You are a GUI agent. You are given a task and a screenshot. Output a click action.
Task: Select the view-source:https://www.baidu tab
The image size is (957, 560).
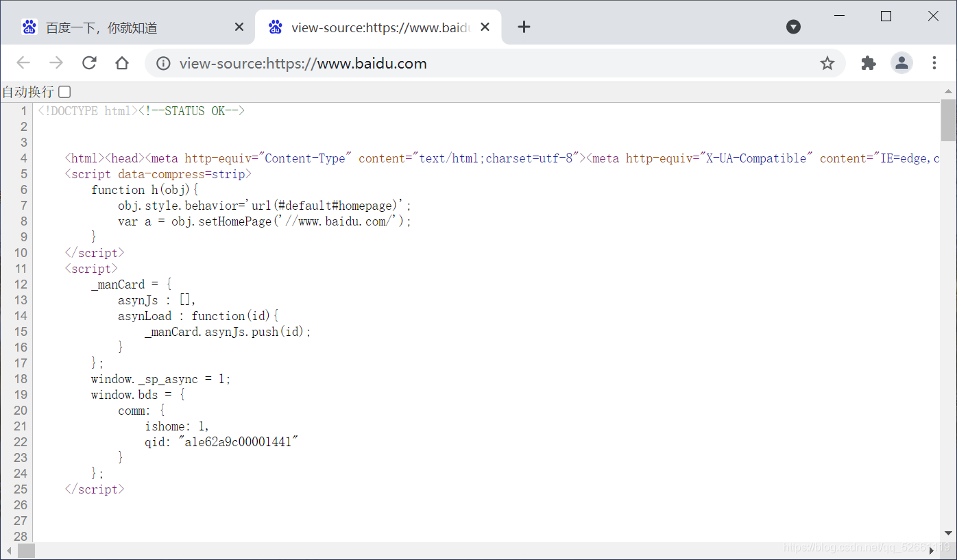378,27
